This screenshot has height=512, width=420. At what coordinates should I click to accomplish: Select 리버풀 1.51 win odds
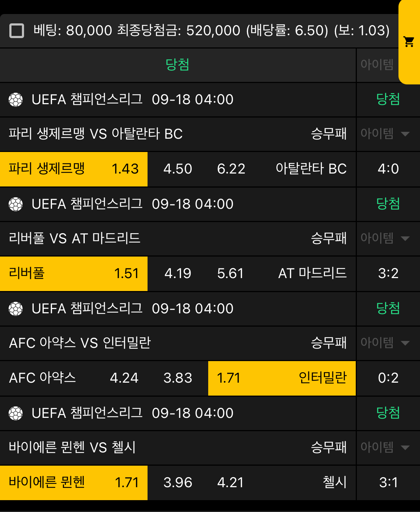coord(74,273)
